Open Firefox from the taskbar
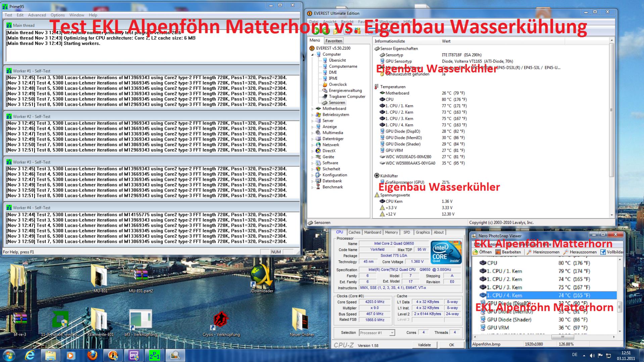This screenshot has width=644, height=362. click(x=92, y=355)
